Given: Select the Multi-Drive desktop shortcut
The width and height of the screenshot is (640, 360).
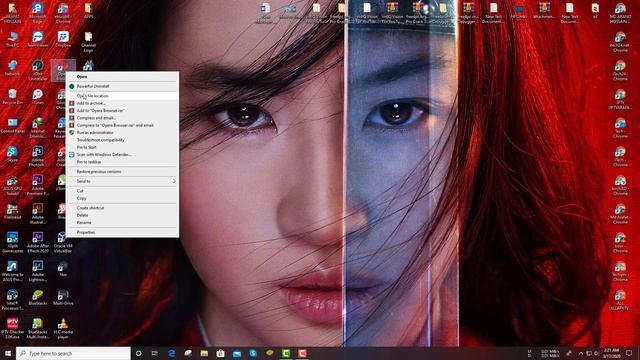Looking at the screenshot, I should click(x=63, y=298).
